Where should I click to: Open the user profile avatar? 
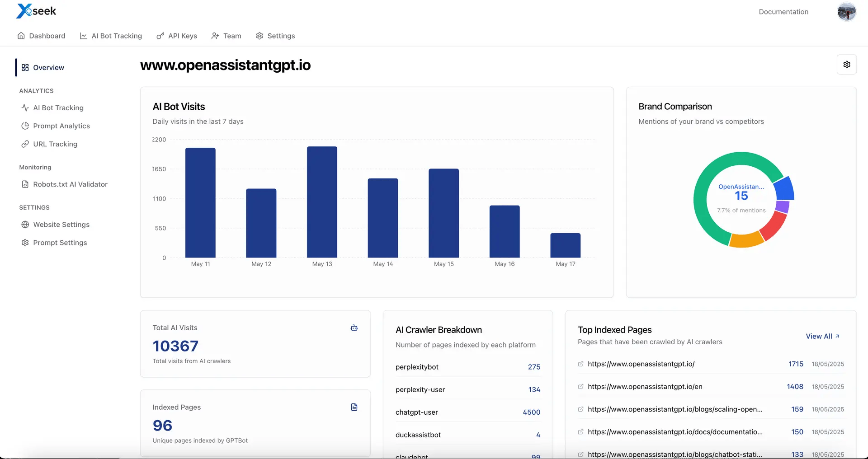[x=846, y=12]
